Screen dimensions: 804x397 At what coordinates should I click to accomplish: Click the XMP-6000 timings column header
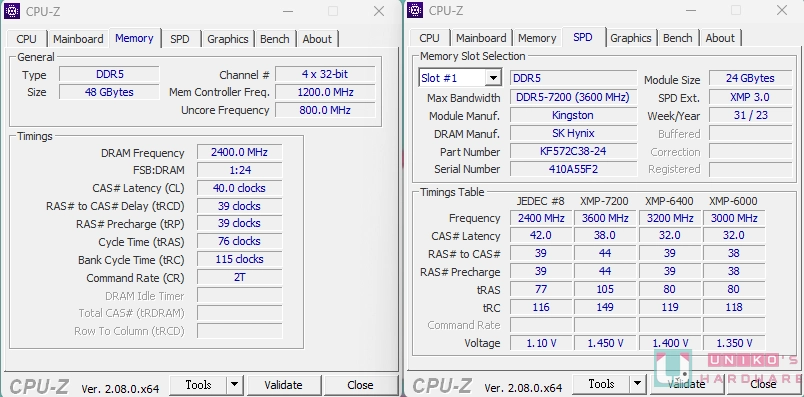(733, 201)
